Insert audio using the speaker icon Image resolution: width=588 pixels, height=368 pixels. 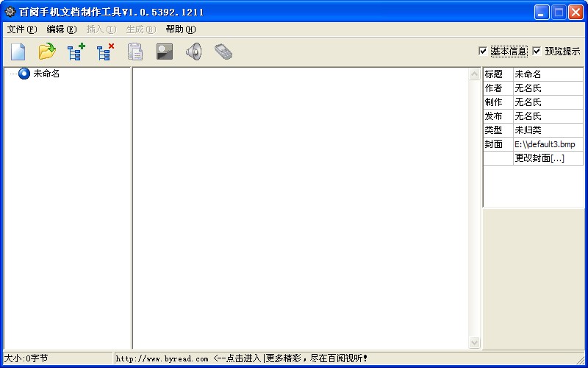[x=194, y=52]
